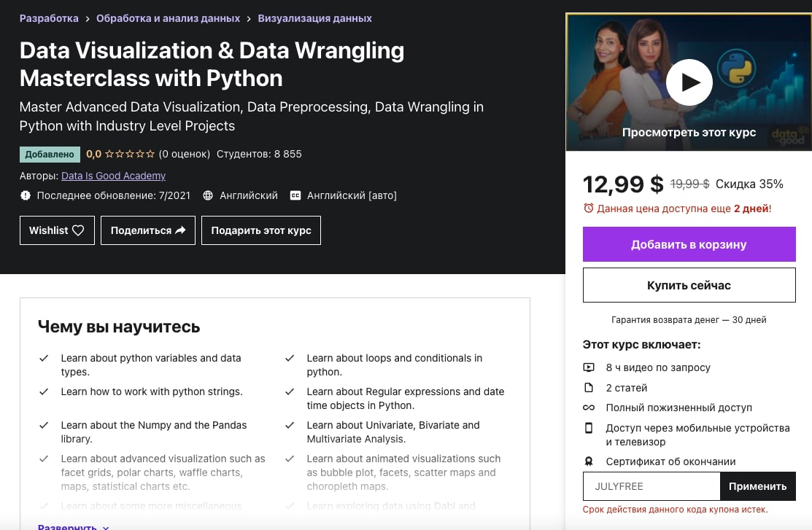
Task: Click the certificate ribbon icon
Action: click(x=589, y=461)
